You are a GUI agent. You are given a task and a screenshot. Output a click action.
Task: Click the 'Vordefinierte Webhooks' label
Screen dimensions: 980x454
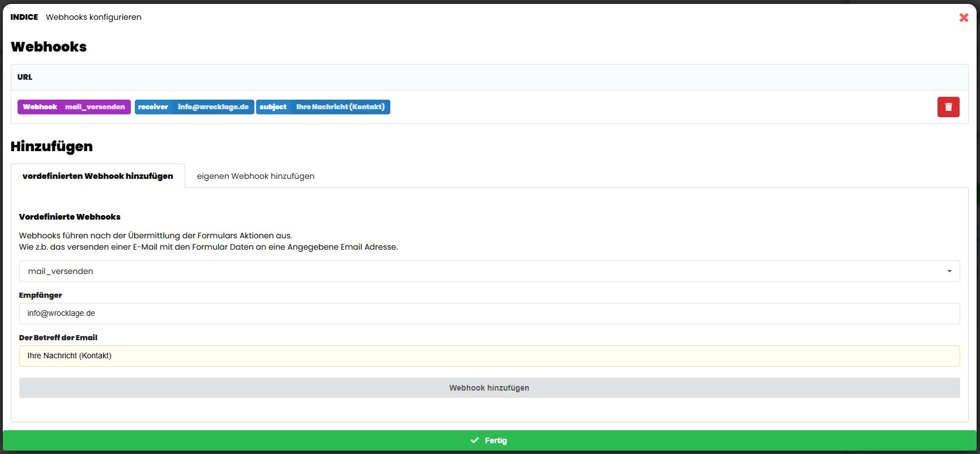pyautogui.click(x=70, y=217)
